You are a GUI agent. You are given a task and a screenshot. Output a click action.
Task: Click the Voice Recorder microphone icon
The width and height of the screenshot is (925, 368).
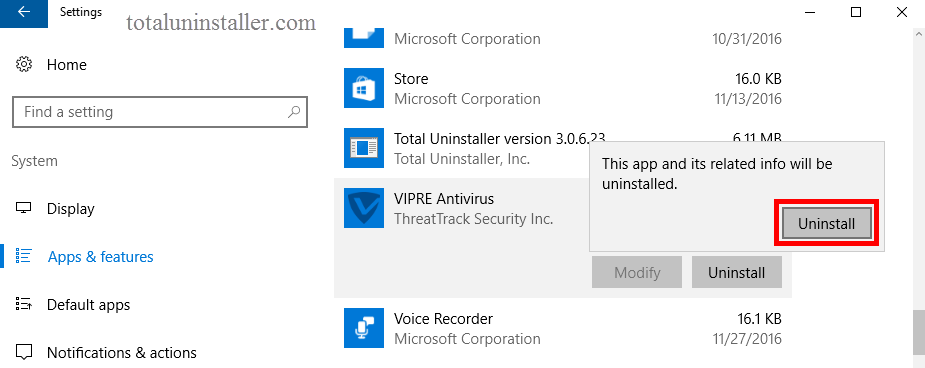364,328
